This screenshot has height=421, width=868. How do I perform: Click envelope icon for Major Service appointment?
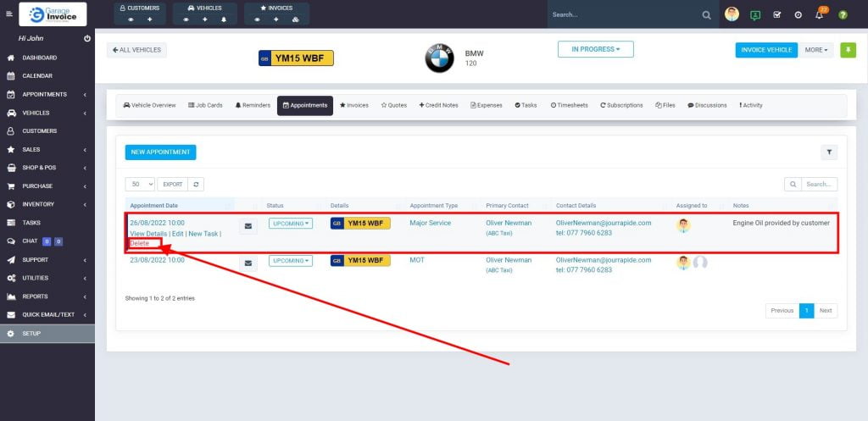[248, 226]
